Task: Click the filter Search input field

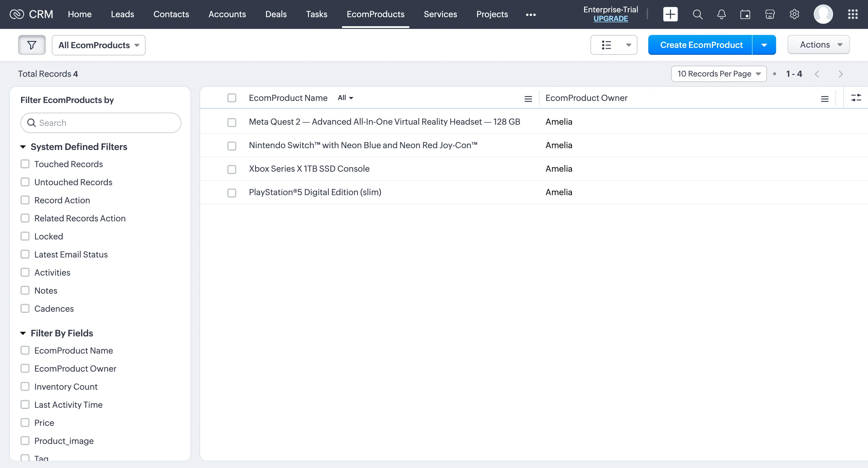Action: point(101,123)
